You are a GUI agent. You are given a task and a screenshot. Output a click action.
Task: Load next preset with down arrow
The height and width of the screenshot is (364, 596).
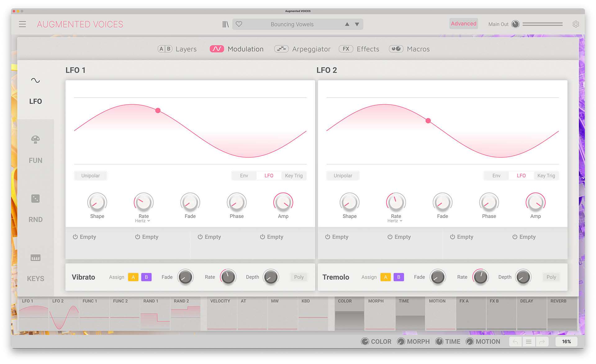click(357, 24)
